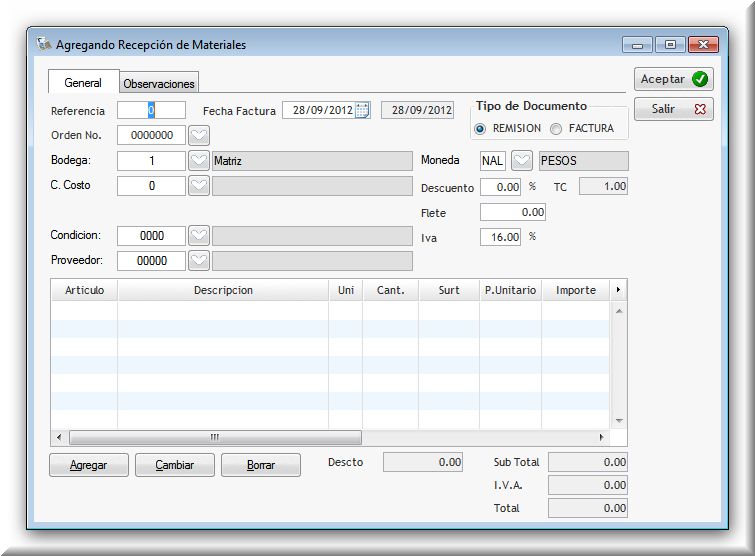This screenshot has width=755, height=556.
Task: Click the grid scroll-left arrow
Action: (x=59, y=437)
